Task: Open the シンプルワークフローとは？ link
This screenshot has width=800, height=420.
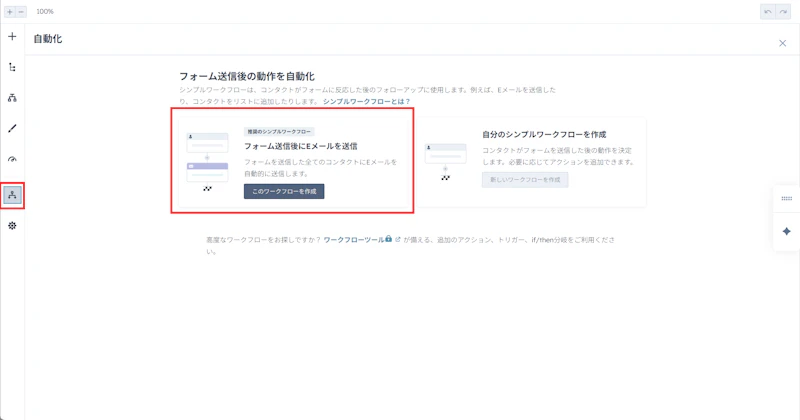Action: (366, 102)
